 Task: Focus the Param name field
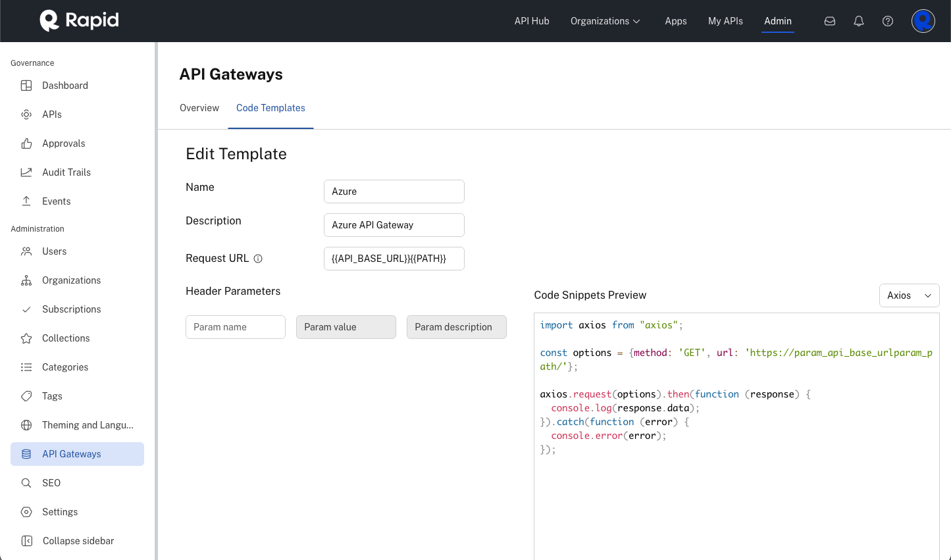click(236, 327)
